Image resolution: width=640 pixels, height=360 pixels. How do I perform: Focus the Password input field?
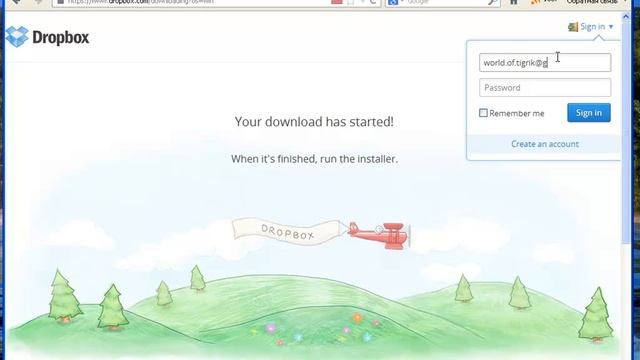(545, 88)
